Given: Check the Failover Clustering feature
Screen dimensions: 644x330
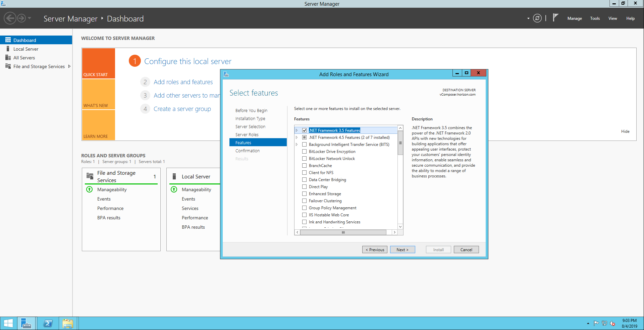Looking at the screenshot, I should pos(305,201).
